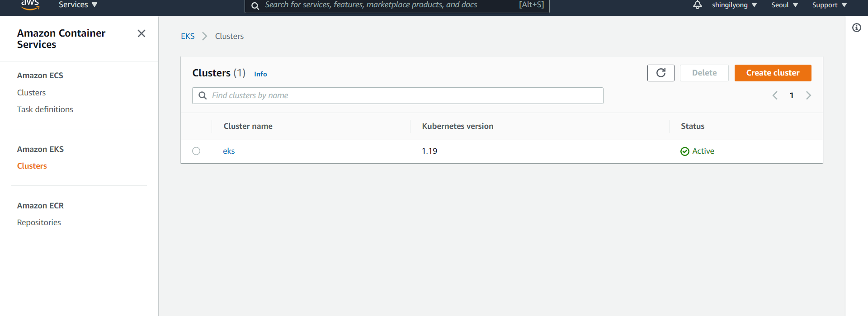Click the Amazon ECR section heading
Image resolution: width=868 pixels, height=316 pixels.
[40, 206]
